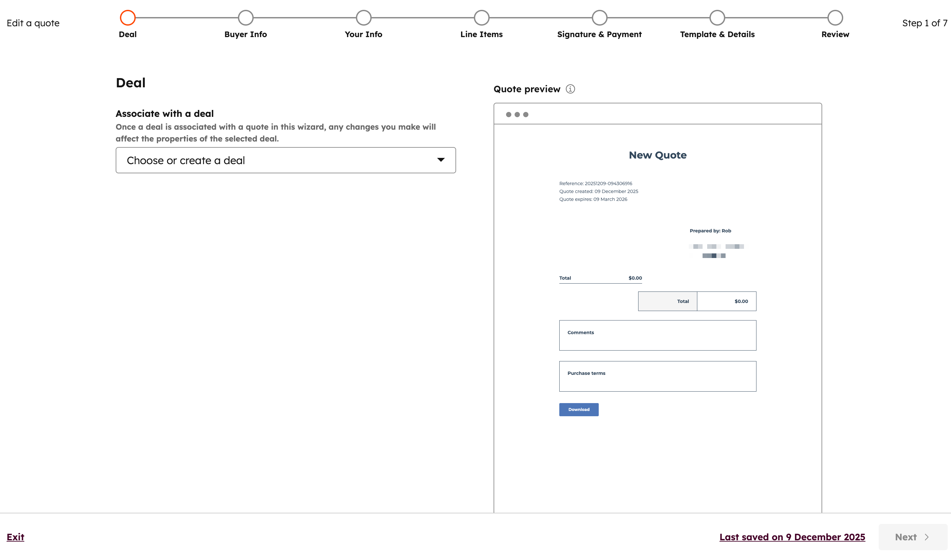Click the Buyer Info step circle
This screenshot has width=951, height=560.
245,17
